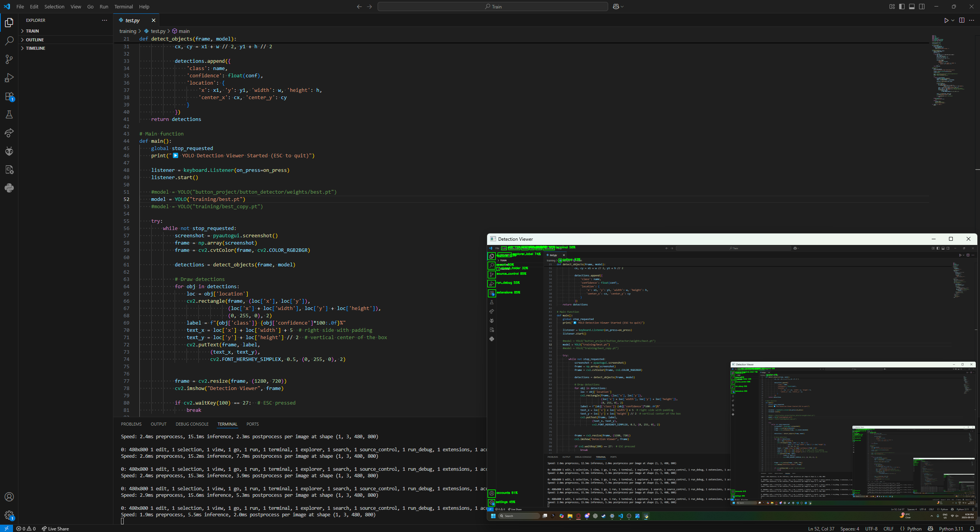Image resolution: width=980 pixels, height=532 pixels.
Task: Open the Explorer view in Activity Bar
Action: point(9,23)
